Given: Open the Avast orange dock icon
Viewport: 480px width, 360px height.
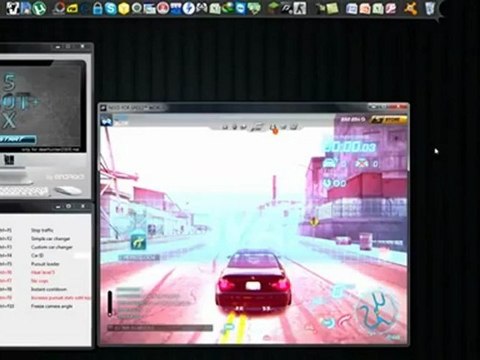Looking at the screenshot, I should click(x=410, y=8).
